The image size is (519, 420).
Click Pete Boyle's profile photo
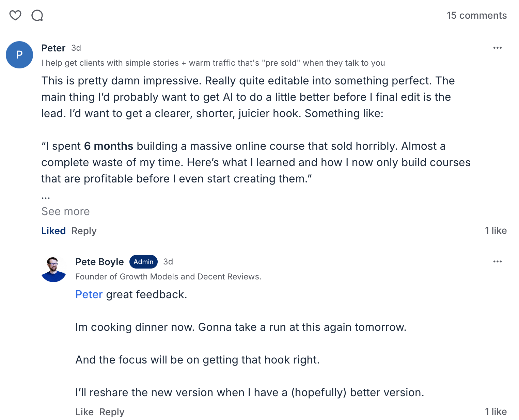53,269
